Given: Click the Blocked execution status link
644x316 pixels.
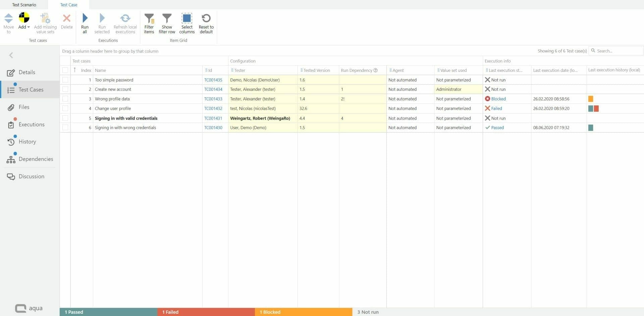Looking at the screenshot, I should click(498, 99).
